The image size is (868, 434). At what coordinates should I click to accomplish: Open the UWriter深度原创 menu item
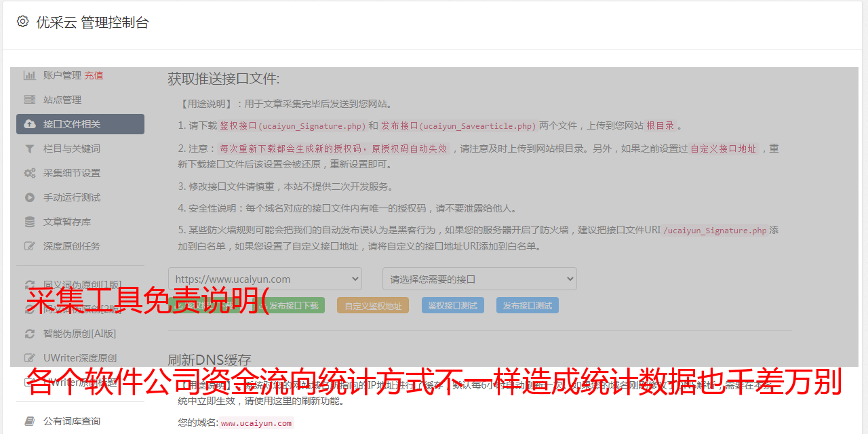click(x=80, y=358)
